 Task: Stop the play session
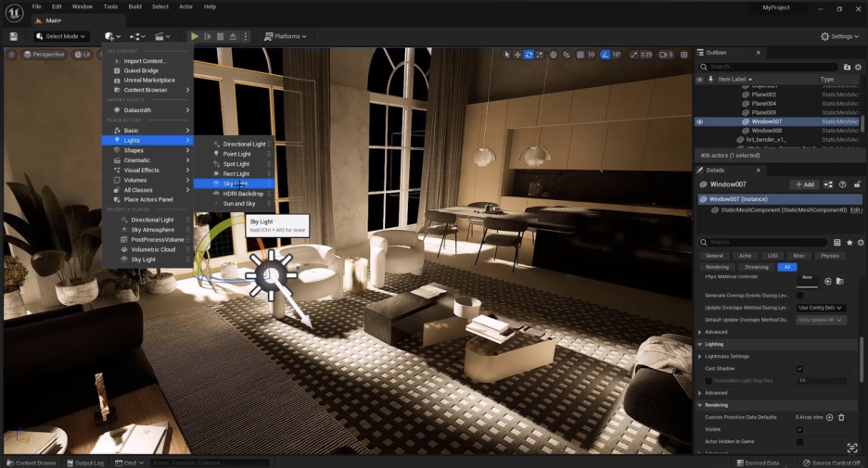click(221, 36)
